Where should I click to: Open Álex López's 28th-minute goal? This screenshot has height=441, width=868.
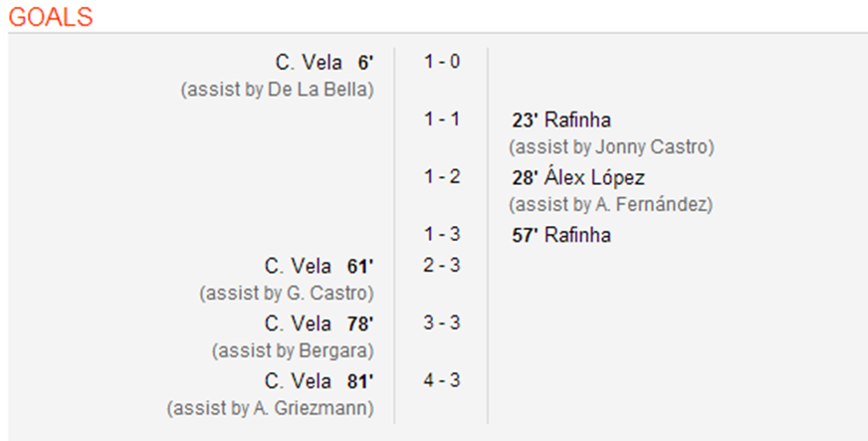[x=578, y=178]
